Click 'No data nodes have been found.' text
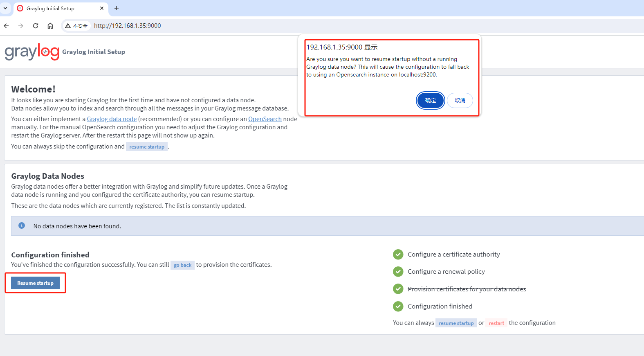The height and width of the screenshot is (356, 644). pos(77,226)
